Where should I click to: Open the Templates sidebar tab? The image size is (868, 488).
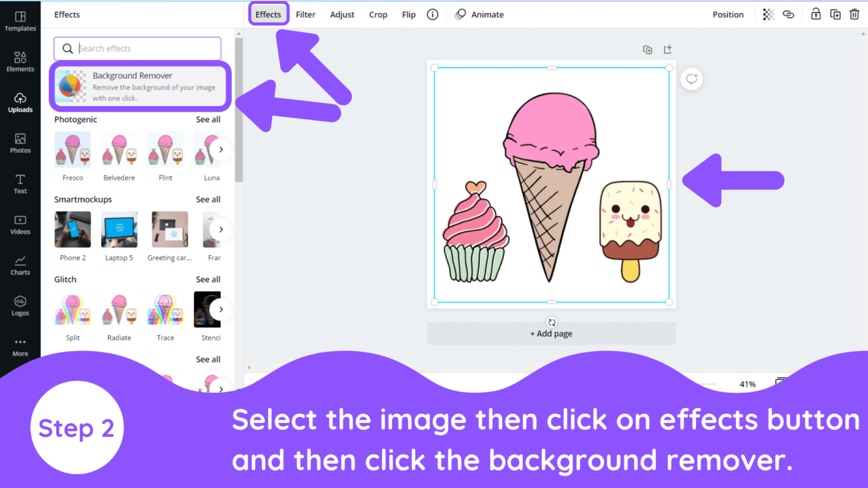tap(20, 21)
